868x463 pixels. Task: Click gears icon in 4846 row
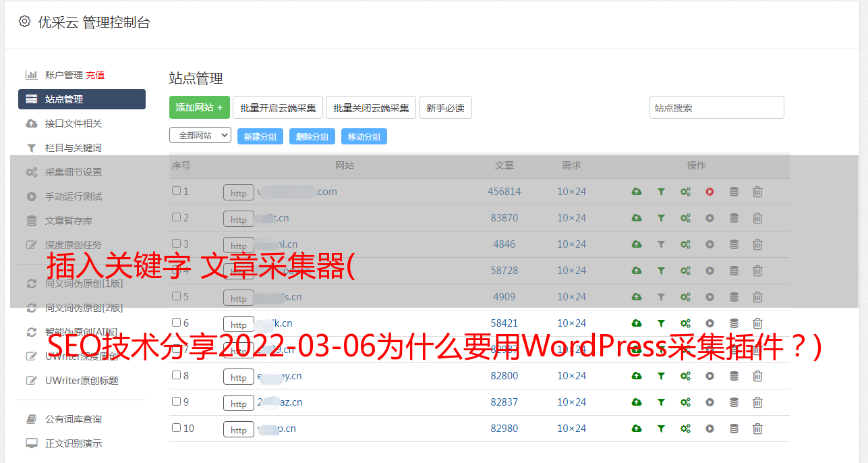coord(685,244)
